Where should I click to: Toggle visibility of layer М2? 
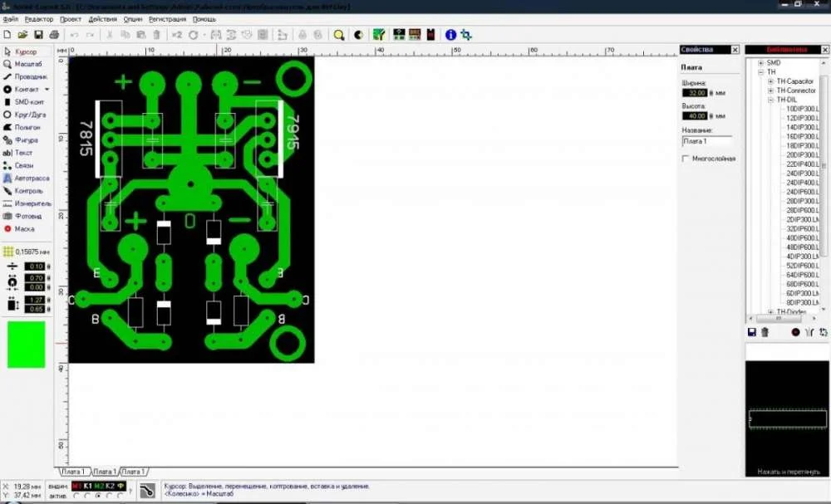(99, 486)
